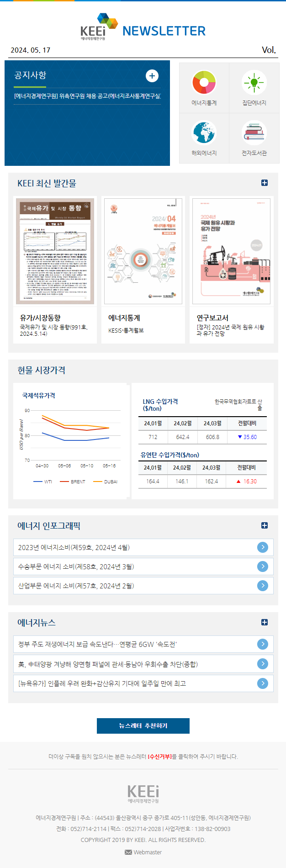Image resolution: width=286 pixels, height=868 pixels.
Task: Click arrow icon for 산업부문 에너지 소비 row
Action: (263, 586)
